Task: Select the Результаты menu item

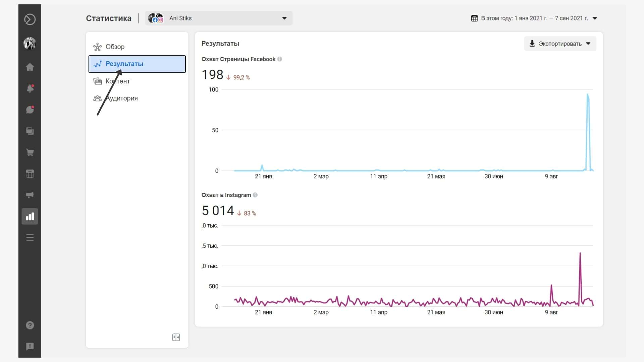Action: point(137,64)
